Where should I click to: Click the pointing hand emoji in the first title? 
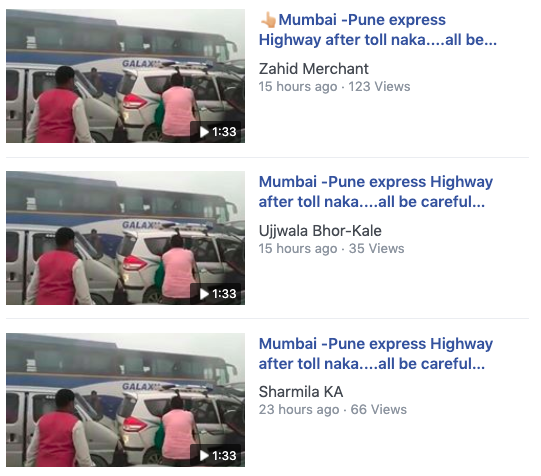coord(268,20)
